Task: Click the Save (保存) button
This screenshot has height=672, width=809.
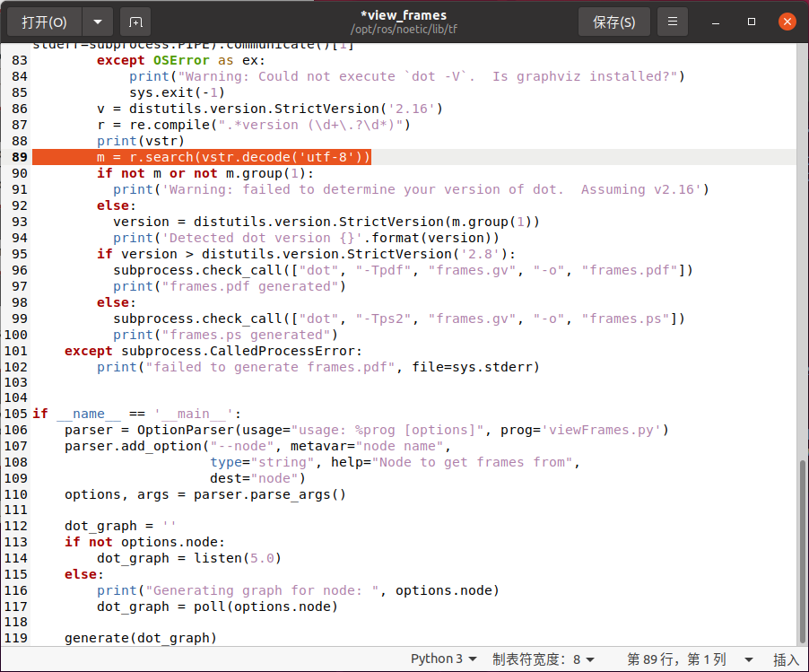Action: [x=614, y=22]
